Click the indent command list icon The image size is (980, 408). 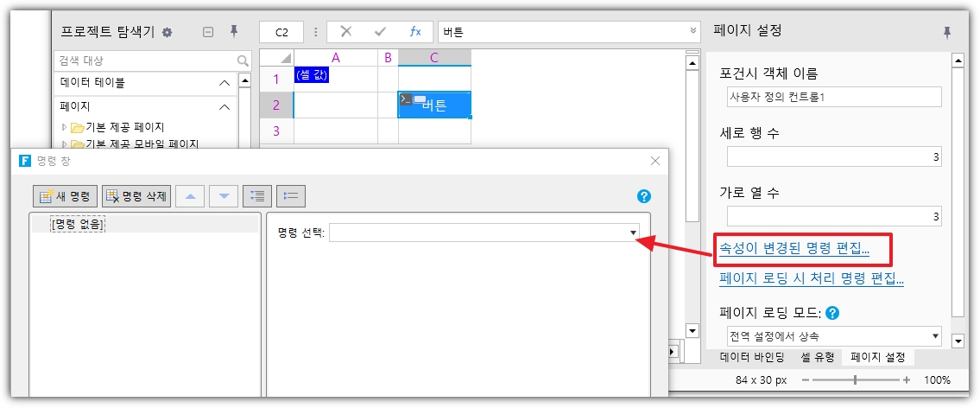point(257,196)
